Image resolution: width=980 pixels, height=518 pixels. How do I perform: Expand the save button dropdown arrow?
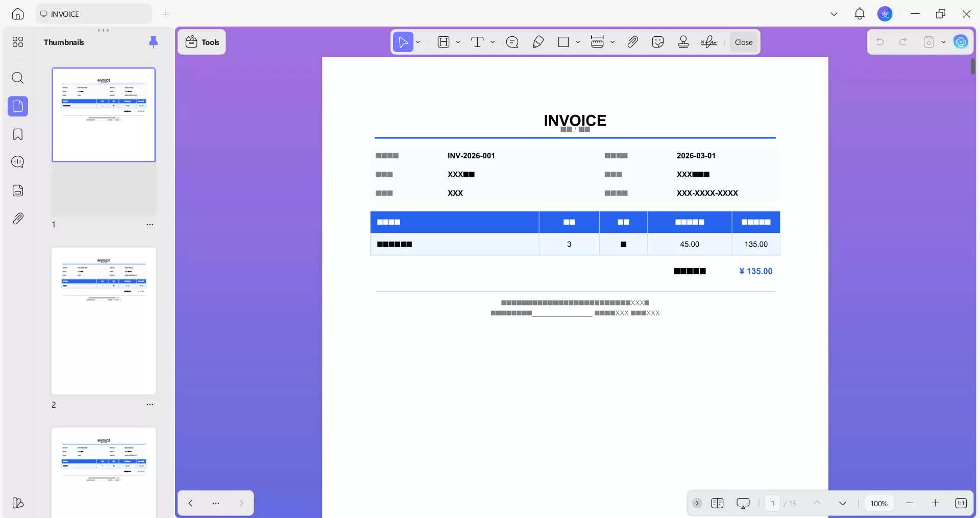coord(944,42)
